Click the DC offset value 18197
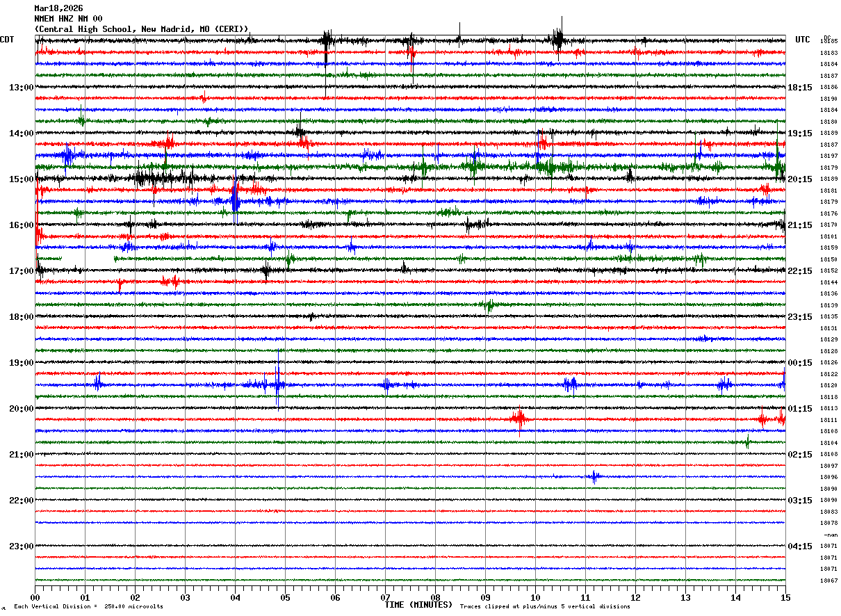Screen dimensions: 841x616 [x=828, y=156]
